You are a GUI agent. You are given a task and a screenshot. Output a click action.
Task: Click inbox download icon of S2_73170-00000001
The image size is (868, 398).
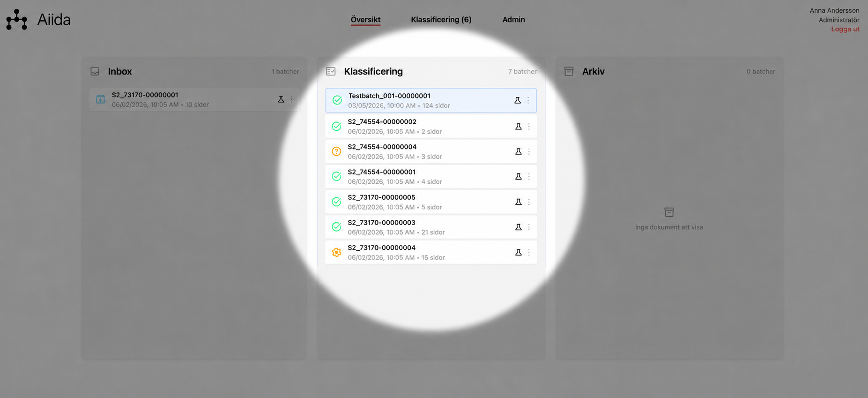click(100, 99)
